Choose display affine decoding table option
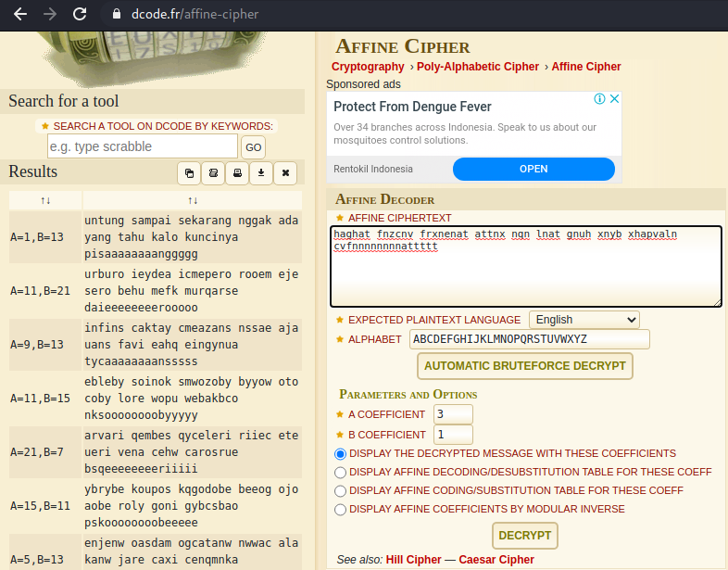This screenshot has height=570, width=728. (x=340, y=472)
